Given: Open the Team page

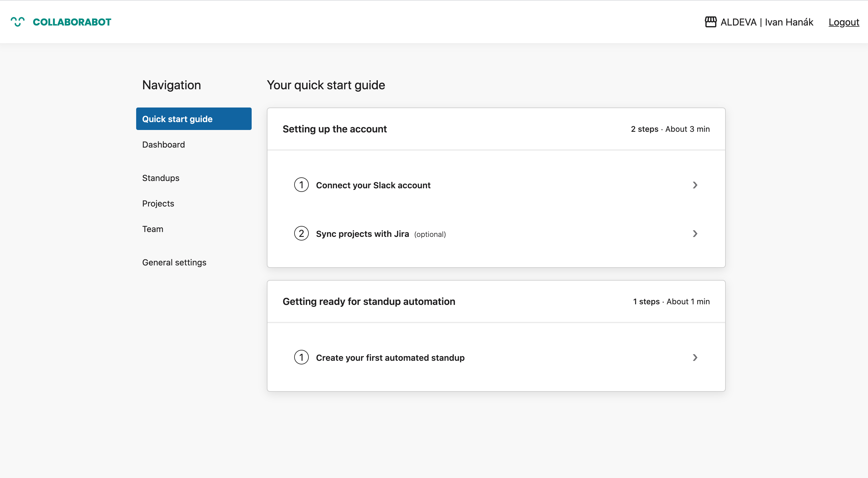Looking at the screenshot, I should (153, 229).
